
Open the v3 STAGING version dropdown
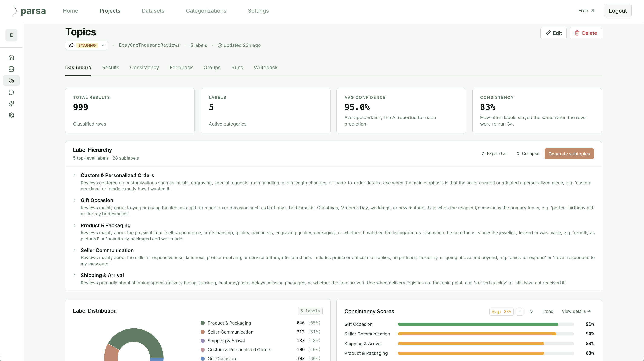(86, 45)
